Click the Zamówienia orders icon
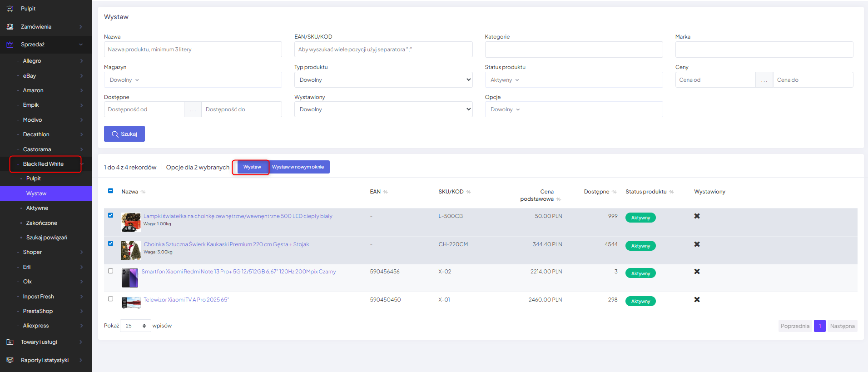 (x=10, y=27)
